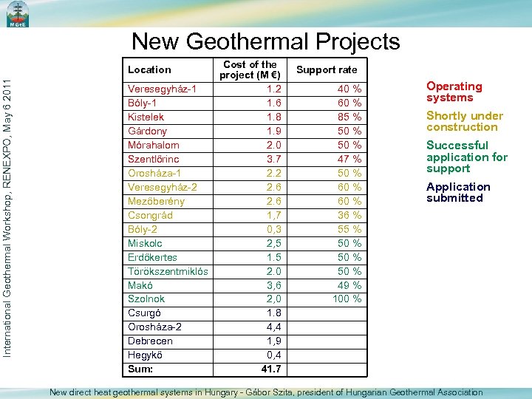Click Csongrád's 1,7 cost value
This screenshot has height=399, width=532.
click(x=274, y=216)
